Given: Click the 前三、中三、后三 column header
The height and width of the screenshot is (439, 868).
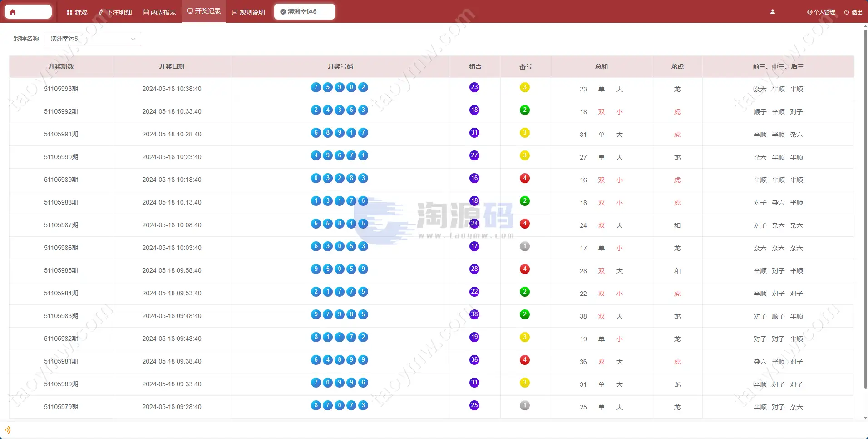Looking at the screenshot, I should point(778,66).
